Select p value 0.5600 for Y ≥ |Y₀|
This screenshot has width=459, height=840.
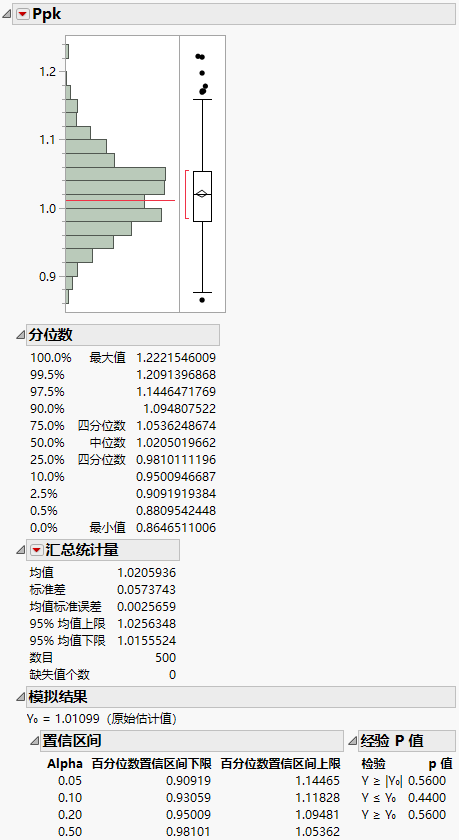tap(427, 781)
